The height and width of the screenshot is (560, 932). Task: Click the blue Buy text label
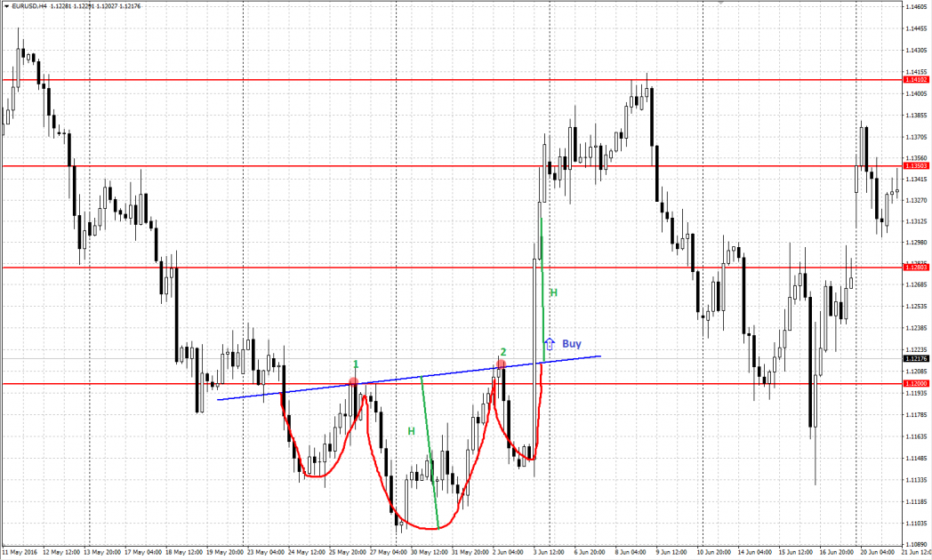click(x=572, y=343)
